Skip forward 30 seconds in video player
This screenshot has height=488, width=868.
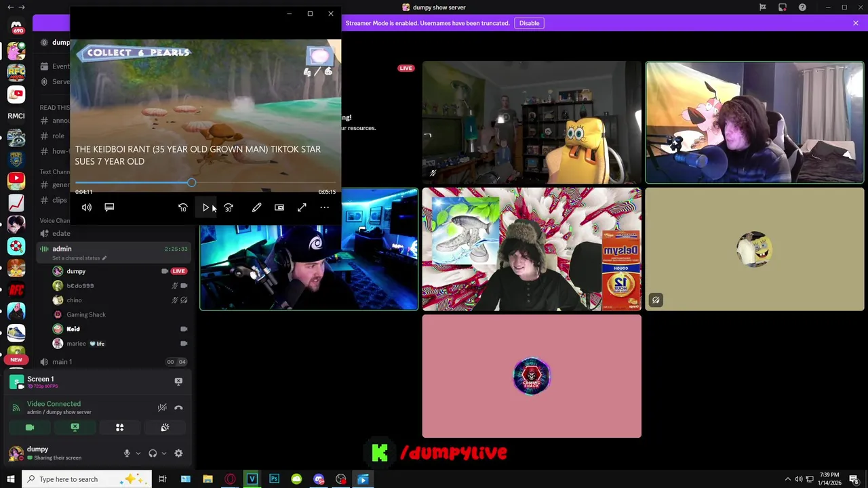(229, 207)
